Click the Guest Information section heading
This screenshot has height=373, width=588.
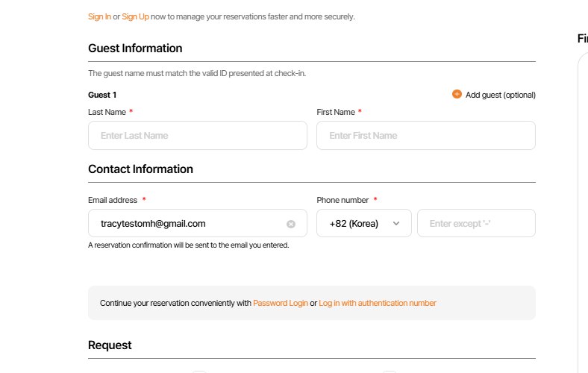[135, 48]
